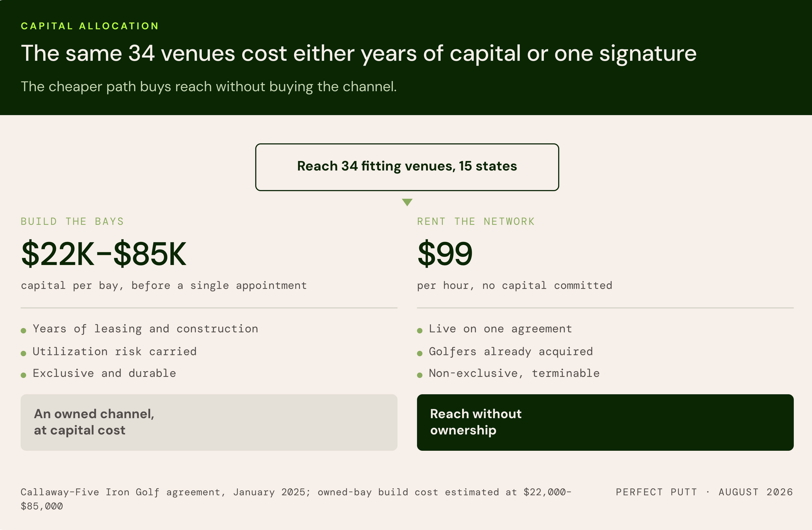Screen dimensions: 812x530
Task: Click the bullet before 'Golfers already acquired'
Action: [x=420, y=353]
